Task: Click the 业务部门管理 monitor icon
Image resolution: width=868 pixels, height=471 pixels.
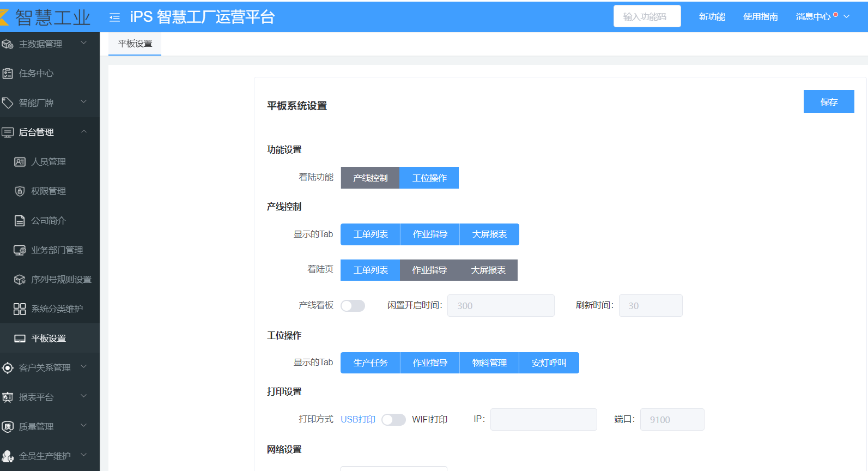Action: tap(20, 250)
